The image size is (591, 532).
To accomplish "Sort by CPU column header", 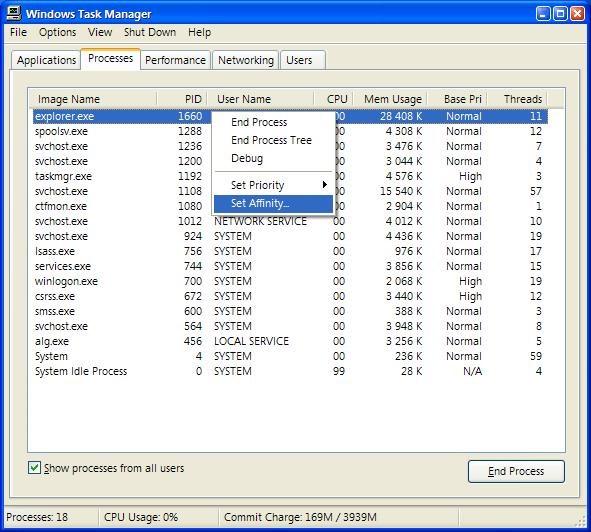I will coord(334,99).
